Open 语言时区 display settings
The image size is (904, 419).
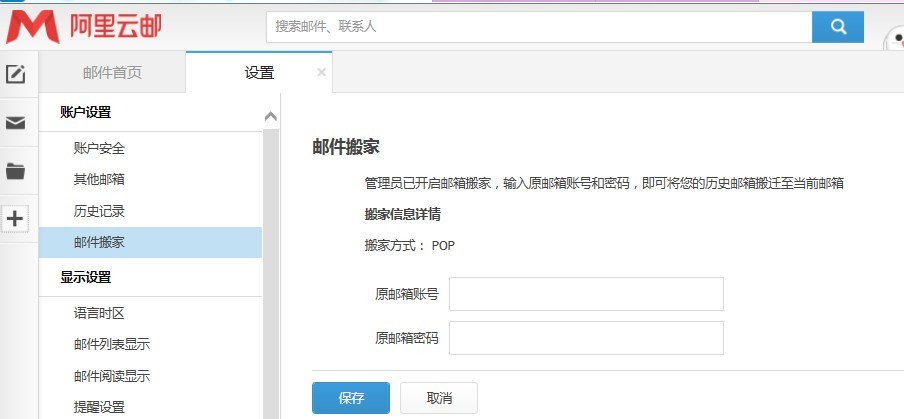tap(99, 313)
